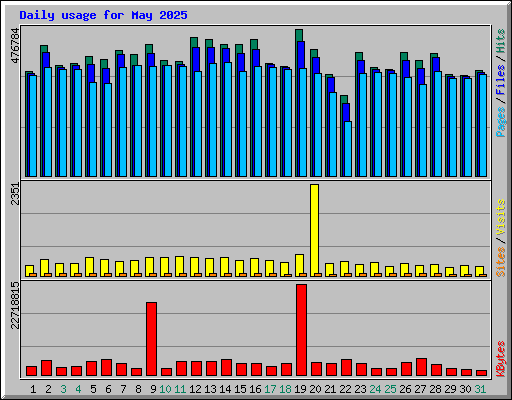Click day label 14 on the x-axis

tap(225, 389)
